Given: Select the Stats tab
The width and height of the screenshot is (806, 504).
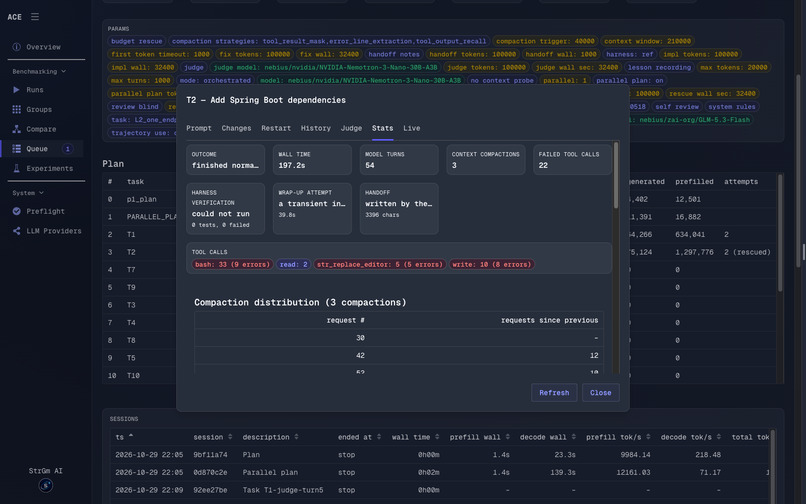Looking at the screenshot, I should pos(382,128).
